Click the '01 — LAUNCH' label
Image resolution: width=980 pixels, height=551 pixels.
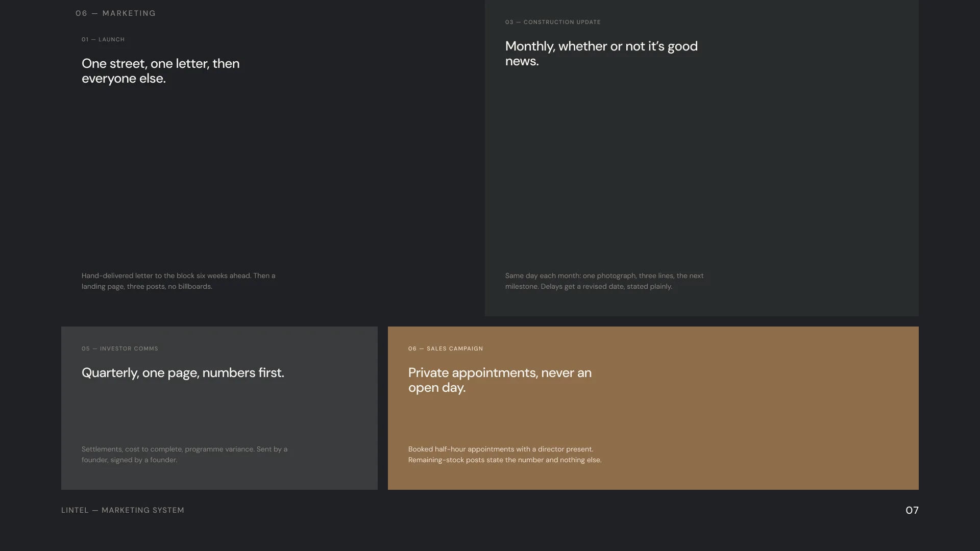tap(103, 39)
